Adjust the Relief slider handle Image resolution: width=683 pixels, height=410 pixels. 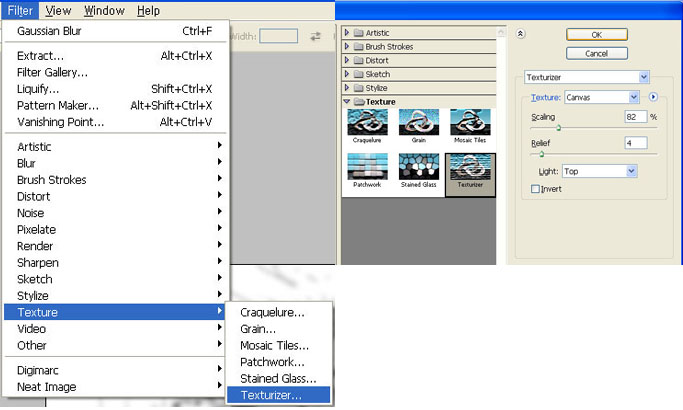(x=541, y=154)
